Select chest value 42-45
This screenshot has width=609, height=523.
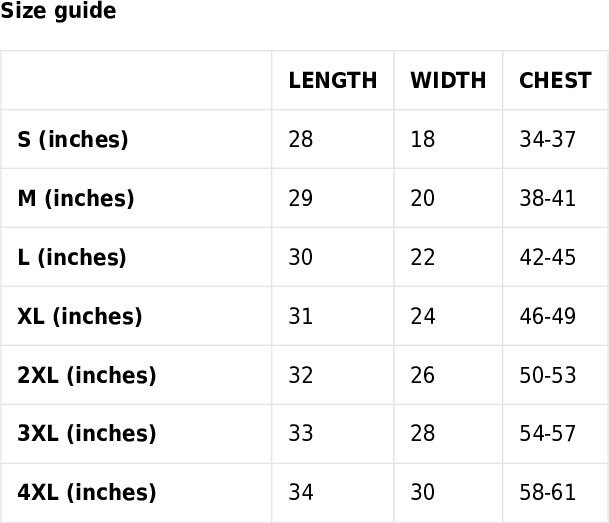coord(548,257)
